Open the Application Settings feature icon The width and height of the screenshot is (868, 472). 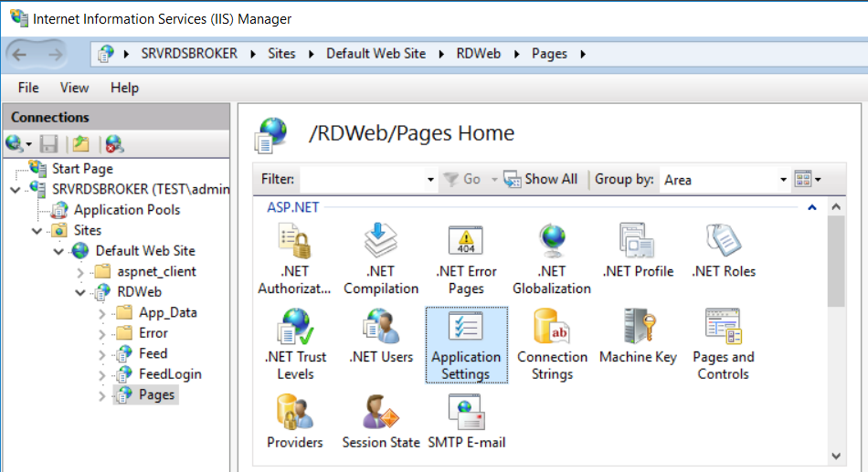point(466,345)
